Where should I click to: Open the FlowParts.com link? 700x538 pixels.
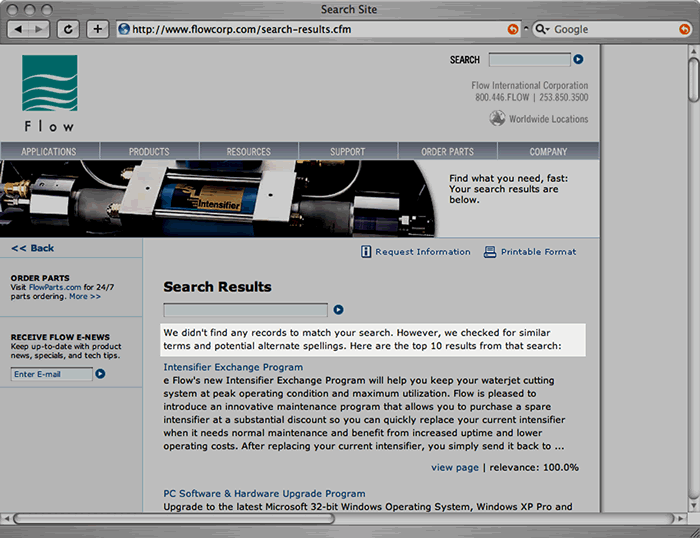pos(55,287)
